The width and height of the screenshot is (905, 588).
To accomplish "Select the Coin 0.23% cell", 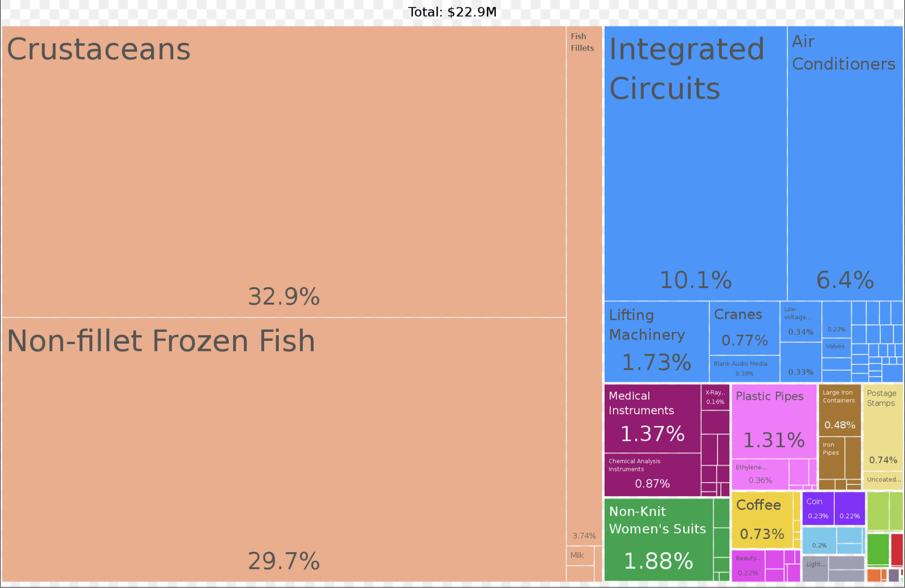I will tap(818, 508).
